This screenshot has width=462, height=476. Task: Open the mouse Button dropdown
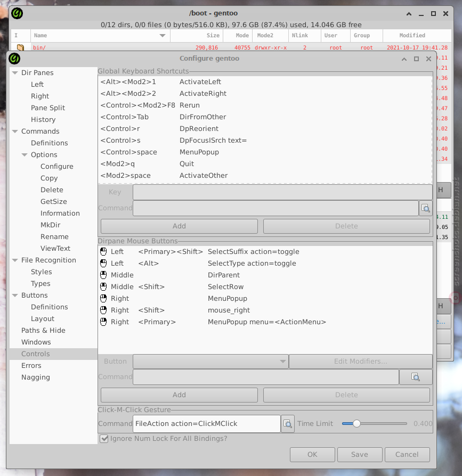(x=211, y=362)
